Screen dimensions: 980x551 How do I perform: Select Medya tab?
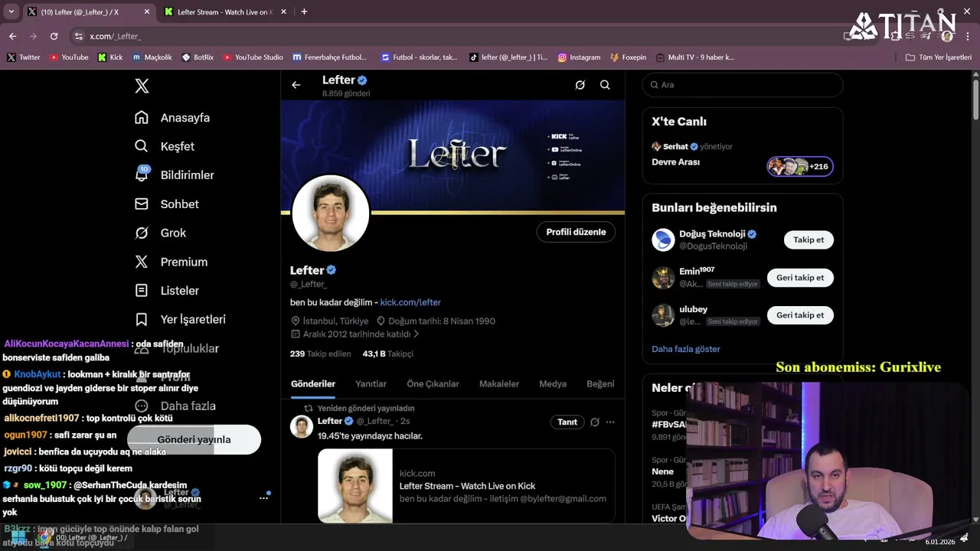click(x=553, y=384)
